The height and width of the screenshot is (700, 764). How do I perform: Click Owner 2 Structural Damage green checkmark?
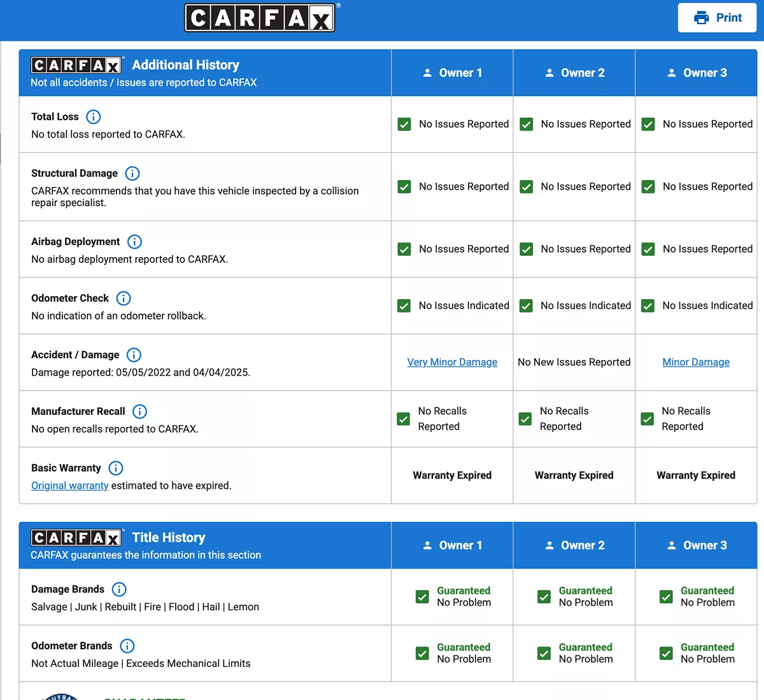(527, 187)
